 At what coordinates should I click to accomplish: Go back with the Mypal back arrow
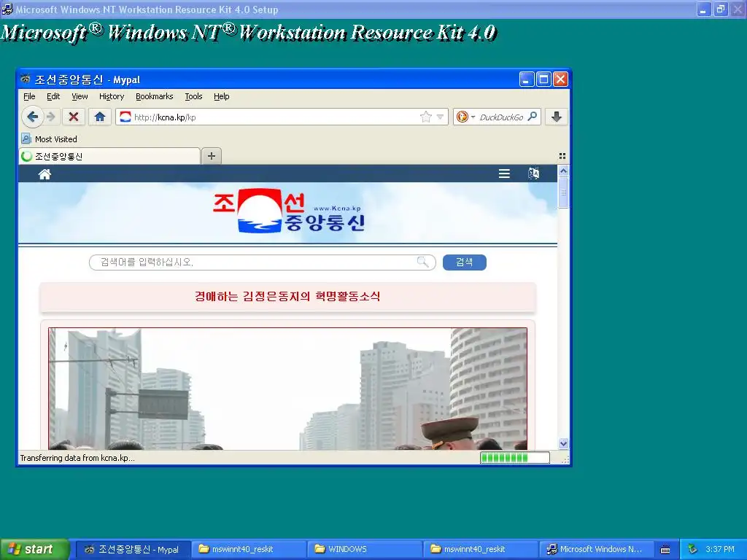pos(32,117)
